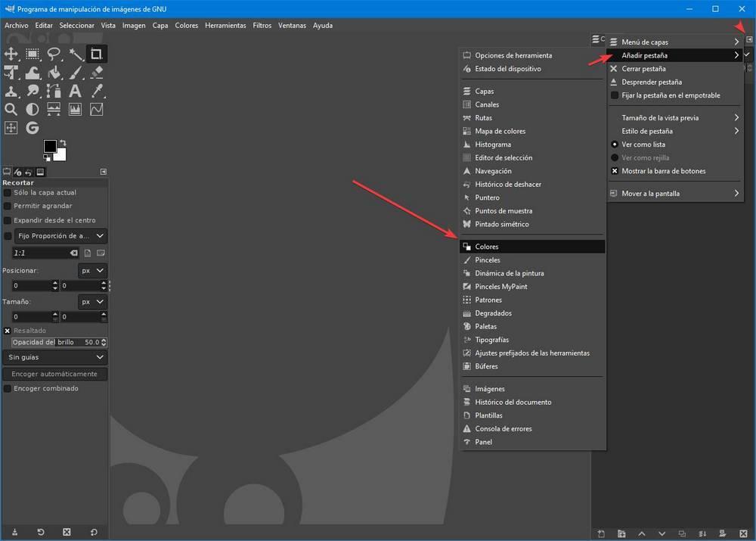The image size is (756, 541).
Task: Choose the Free Select lasso tool
Action: (x=54, y=54)
